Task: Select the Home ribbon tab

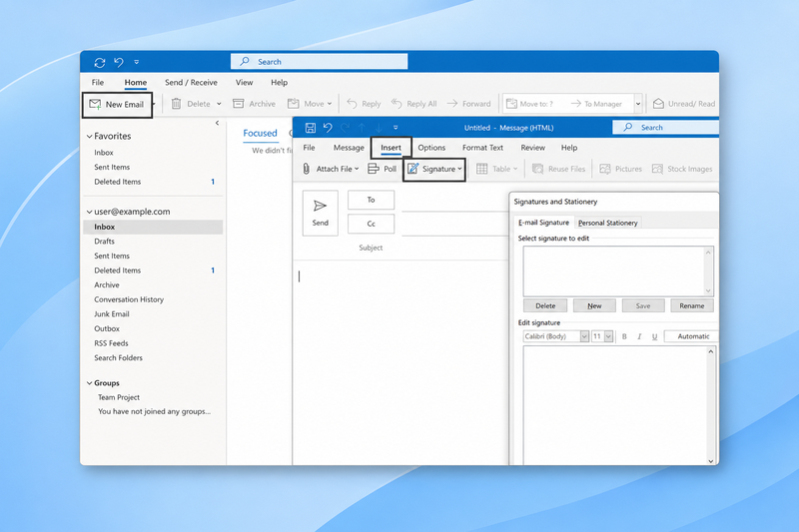Action: tap(136, 83)
